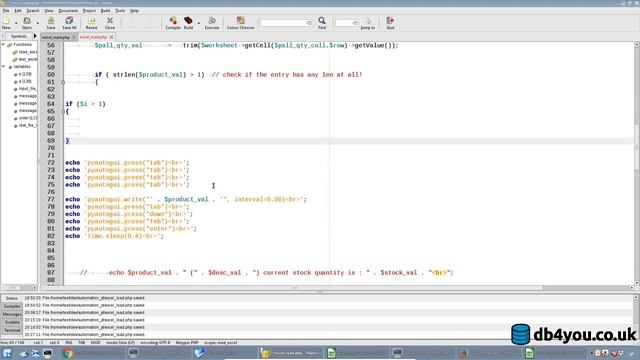640x360 pixels.
Task: Open the Project menu
Action: pos(89,11)
